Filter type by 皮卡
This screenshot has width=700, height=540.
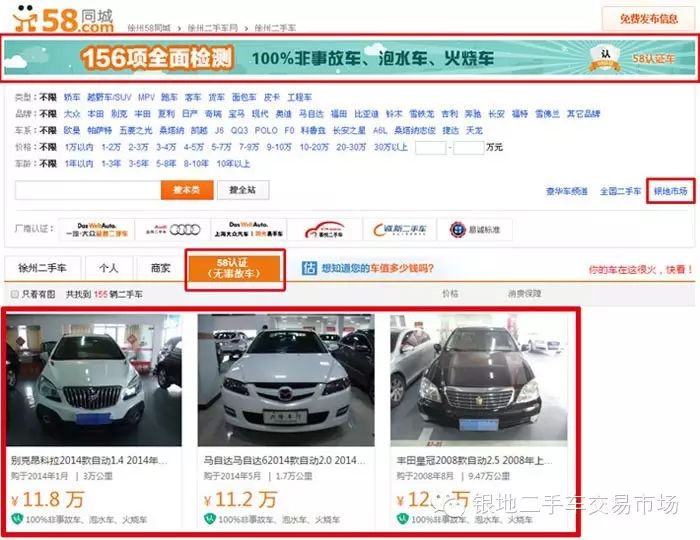click(272, 97)
